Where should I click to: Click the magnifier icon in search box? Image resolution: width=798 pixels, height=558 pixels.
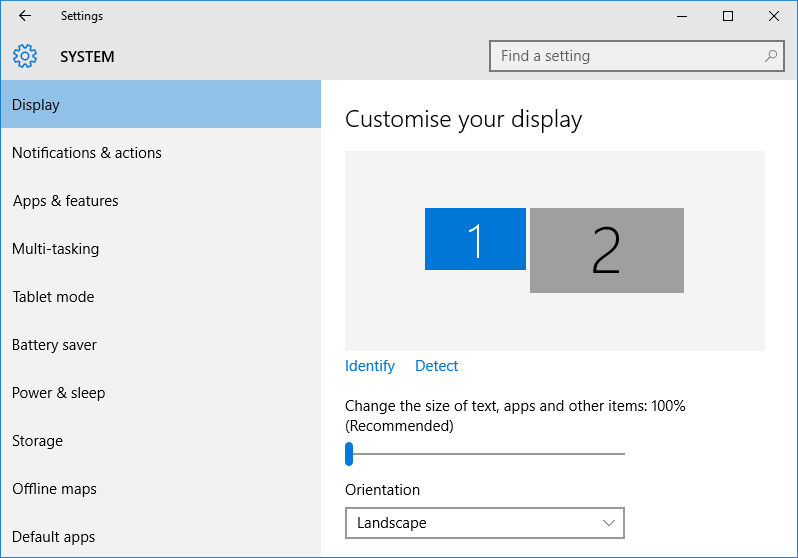point(770,56)
